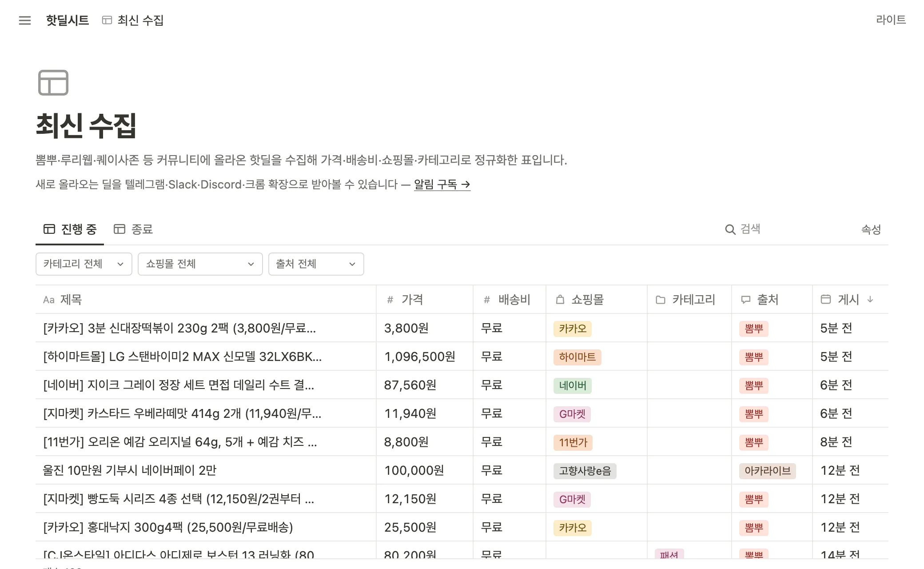Click the 1,096,500원 price cell

click(425, 357)
